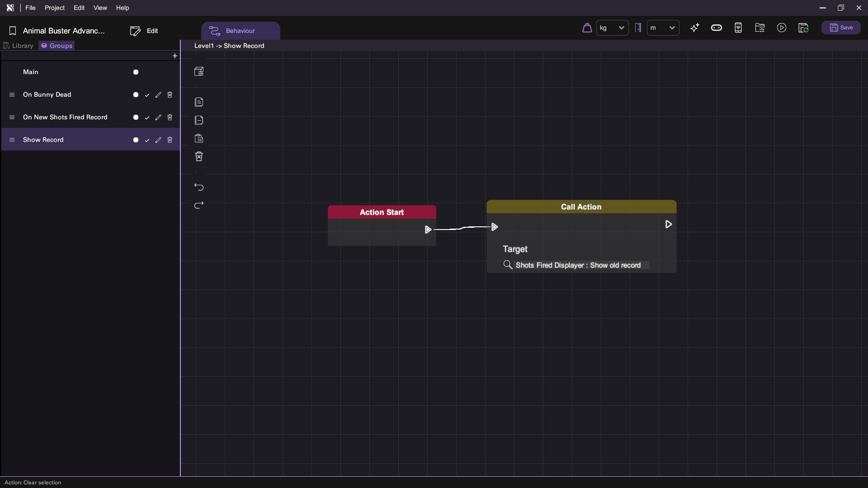
Task: Switch to the Library tab
Action: pyautogui.click(x=19, y=46)
